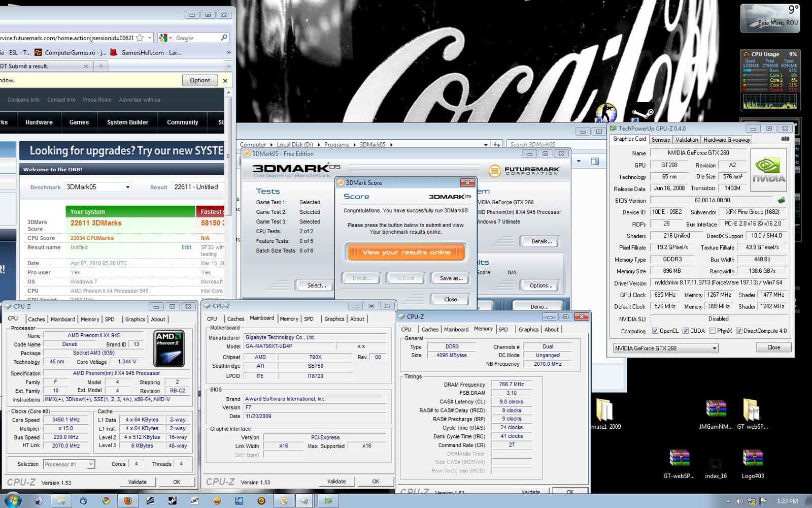Viewport: 812px width, 508px height.
Task: Click the weather gadget for Baia Mare
Action: coord(770,18)
